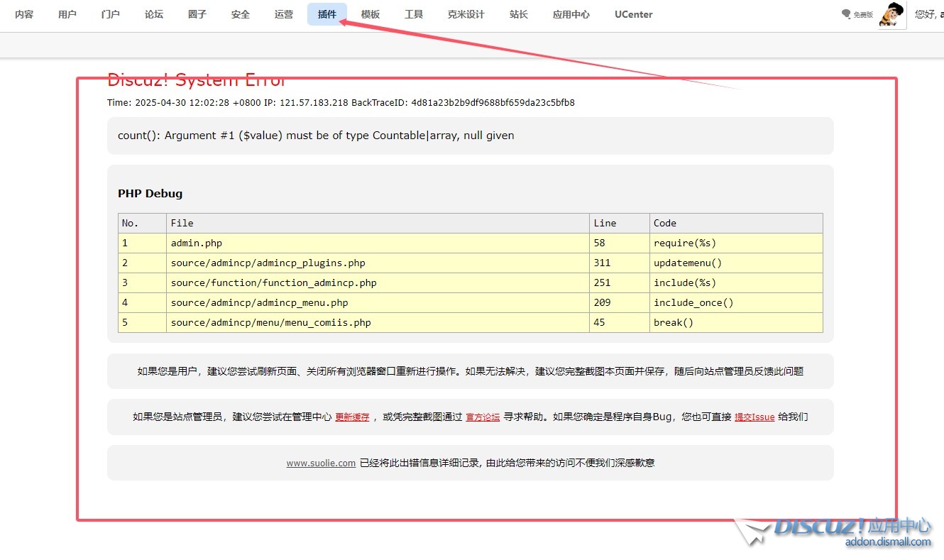
Task: Click the cartoon user avatar
Action: 892,14
